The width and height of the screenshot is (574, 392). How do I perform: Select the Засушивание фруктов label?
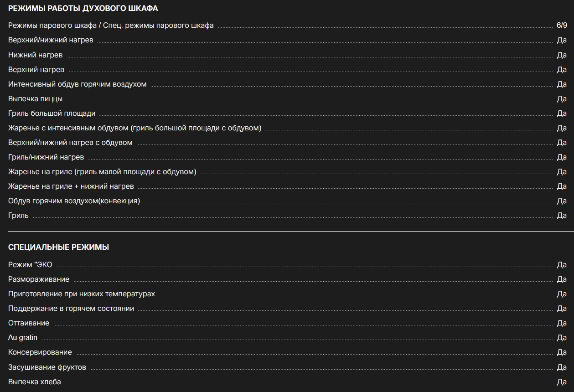47,367
